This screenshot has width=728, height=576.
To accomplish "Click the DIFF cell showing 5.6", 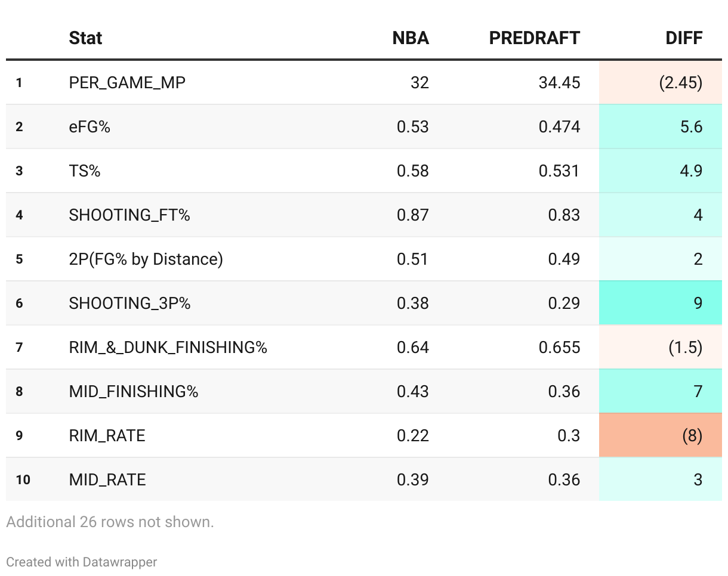I will (x=660, y=126).
